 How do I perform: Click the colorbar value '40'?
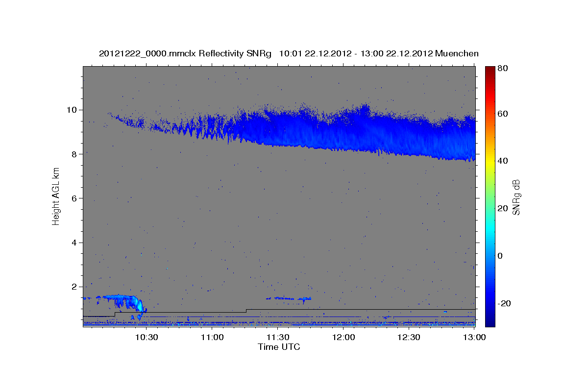pyautogui.click(x=503, y=161)
